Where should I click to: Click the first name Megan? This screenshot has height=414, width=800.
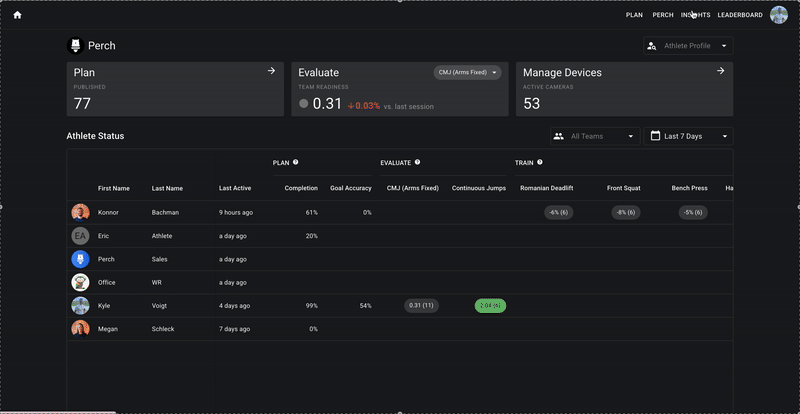coord(108,329)
